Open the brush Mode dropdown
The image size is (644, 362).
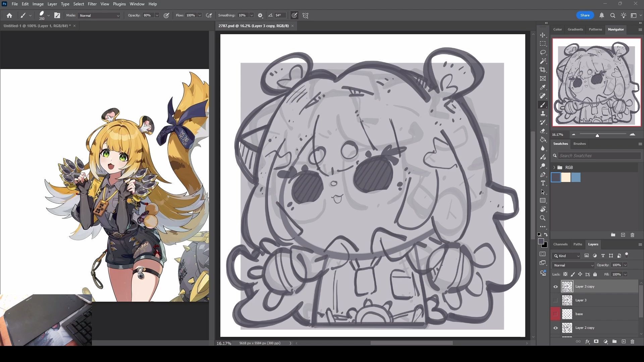click(99, 16)
